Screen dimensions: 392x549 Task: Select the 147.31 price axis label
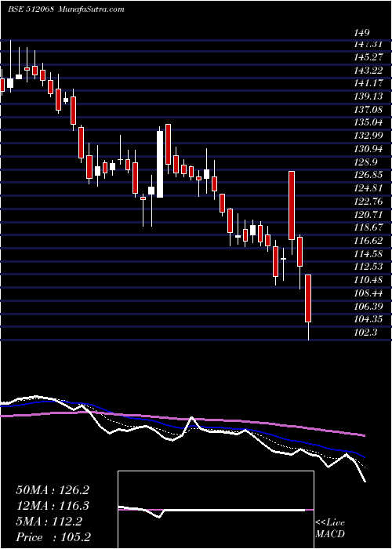(x=368, y=44)
